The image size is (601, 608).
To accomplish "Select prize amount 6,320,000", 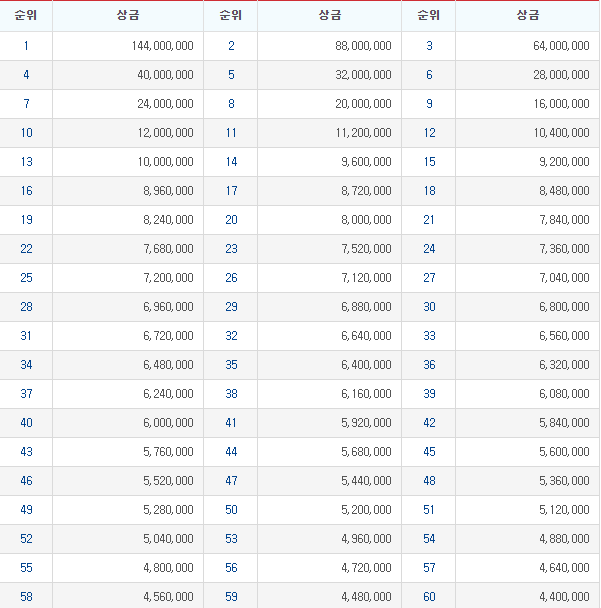I will [564, 365].
